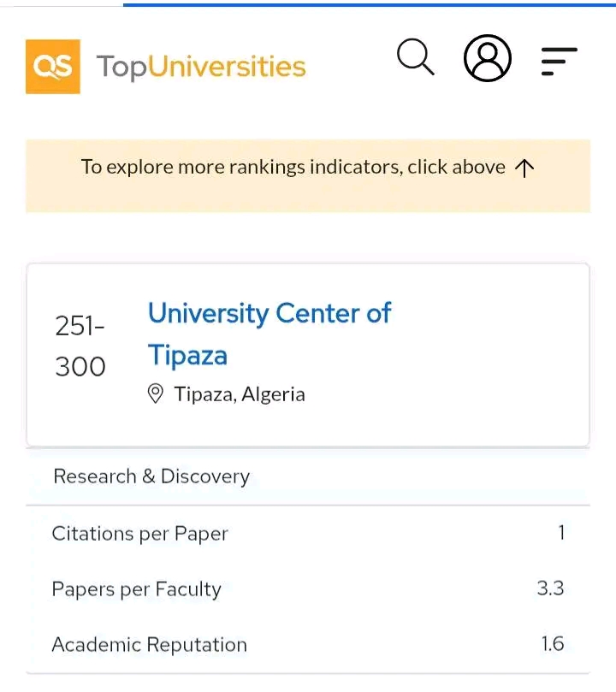Open the user profile account icon
This screenshot has height=692, width=616.
(488, 58)
